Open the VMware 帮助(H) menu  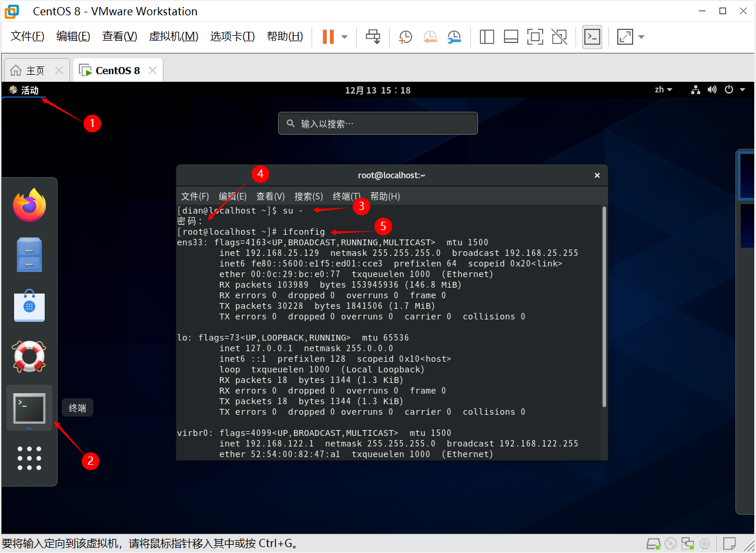coord(285,36)
